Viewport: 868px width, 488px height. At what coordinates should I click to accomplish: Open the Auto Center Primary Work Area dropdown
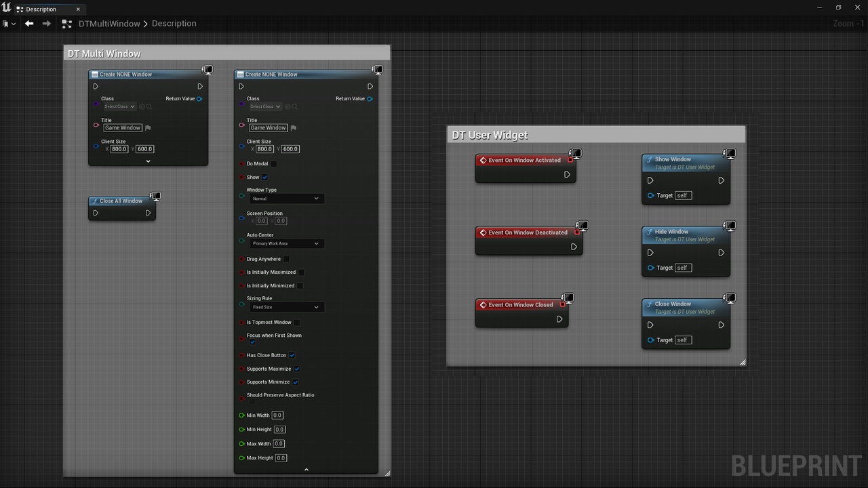click(x=285, y=243)
